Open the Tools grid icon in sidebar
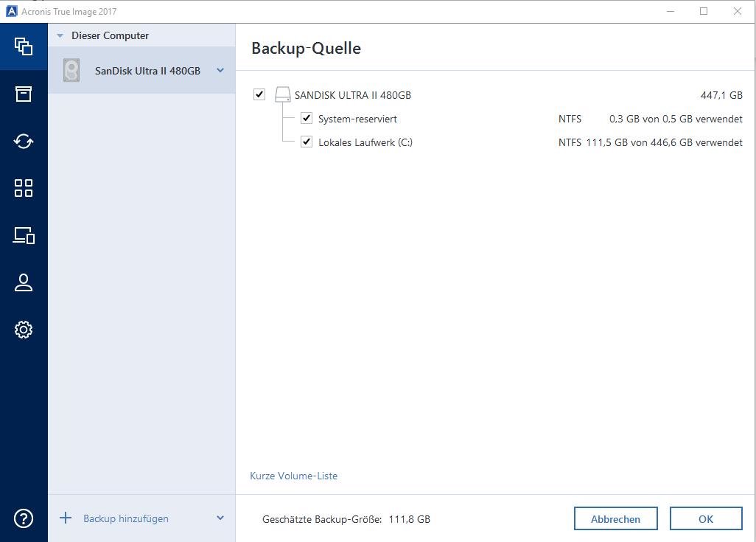 [24, 188]
